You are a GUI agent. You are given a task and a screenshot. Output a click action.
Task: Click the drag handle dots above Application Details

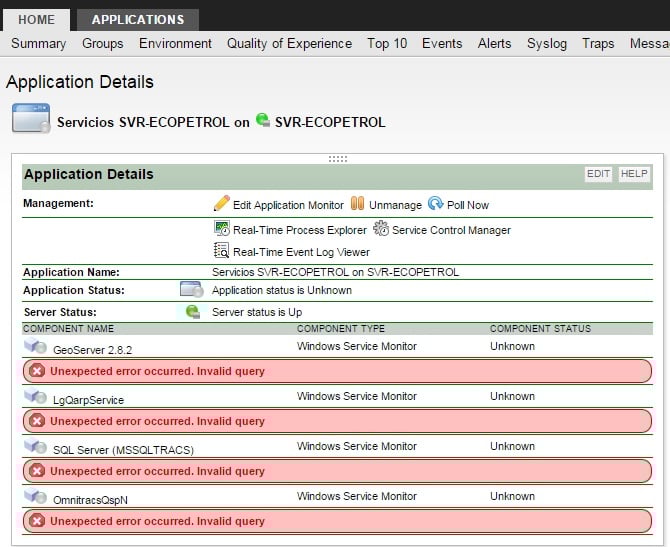coord(338,159)
